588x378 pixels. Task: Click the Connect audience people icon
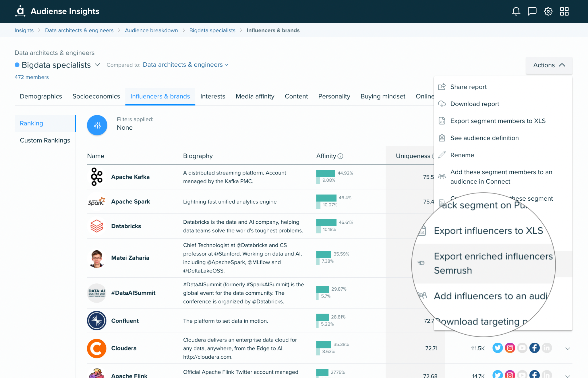point(442,176)
